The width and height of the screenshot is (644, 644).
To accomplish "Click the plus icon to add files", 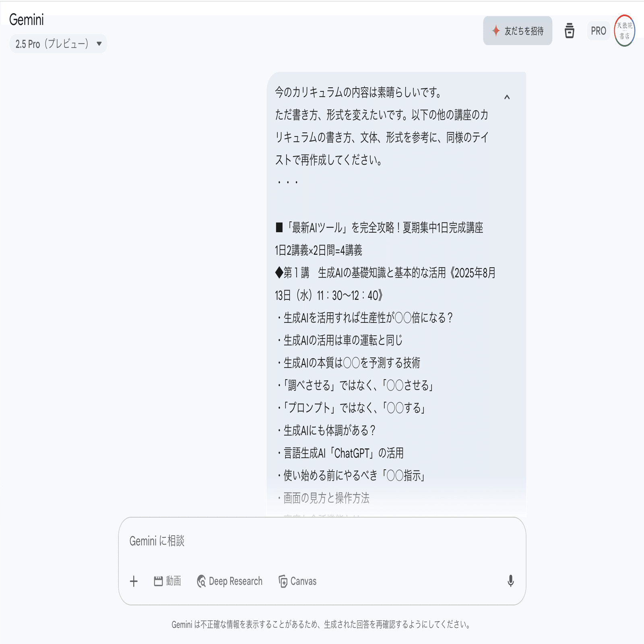I will (x=134, y=581).
